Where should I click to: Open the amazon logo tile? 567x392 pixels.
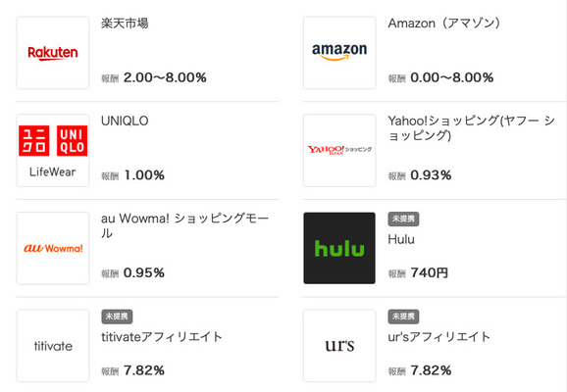[x=339, y=53]
